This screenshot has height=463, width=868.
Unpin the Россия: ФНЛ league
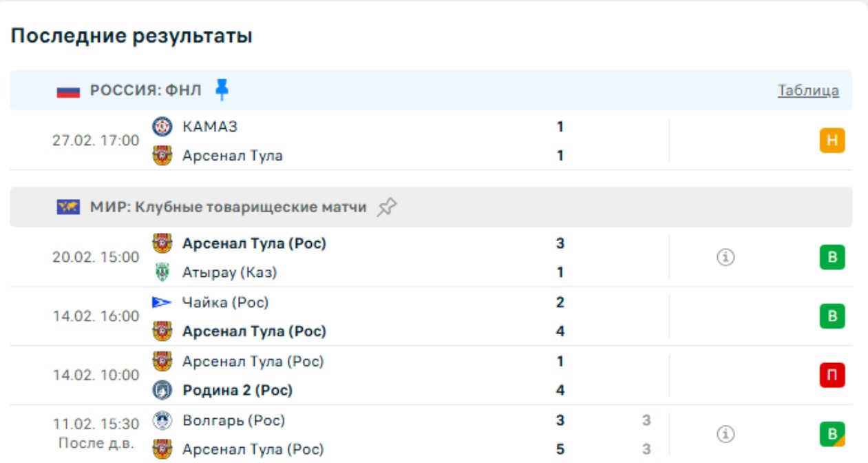pos(222,90)
